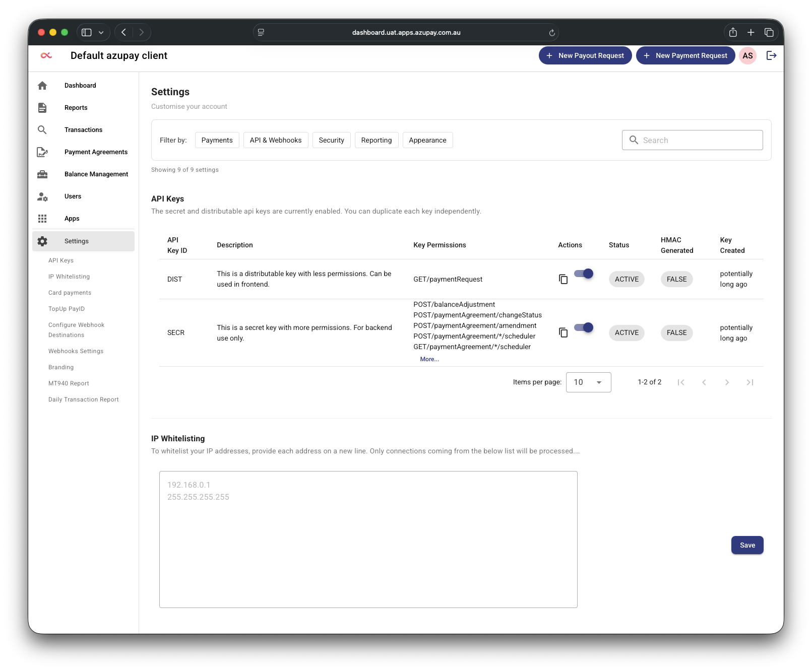Jump to Daily Transaction Report settings
Viewport: 812px width, 671px height.
[x=84, y=399]
